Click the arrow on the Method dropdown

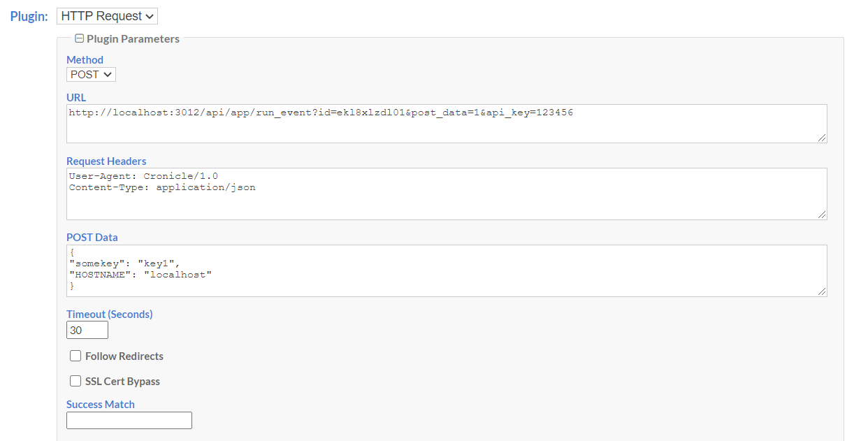(109, 74)
